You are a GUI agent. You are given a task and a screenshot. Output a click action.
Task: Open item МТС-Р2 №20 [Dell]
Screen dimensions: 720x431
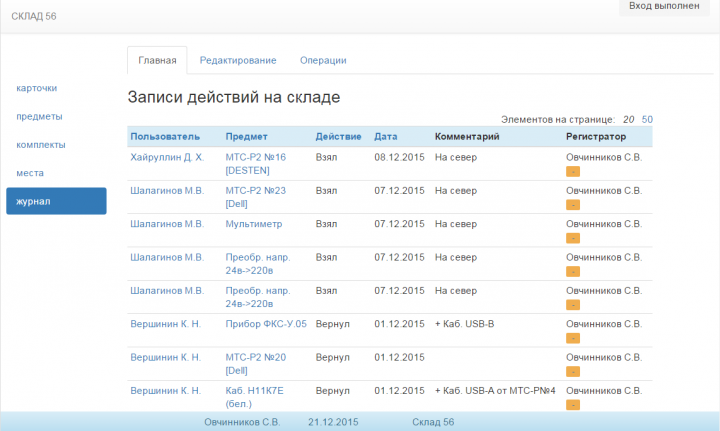(x=255, y=364)
